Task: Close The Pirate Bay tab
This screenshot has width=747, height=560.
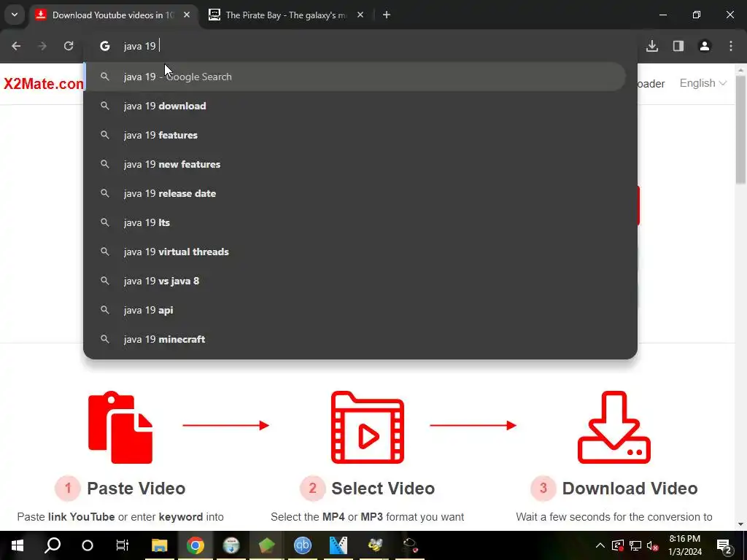Action: click(360, 15)
